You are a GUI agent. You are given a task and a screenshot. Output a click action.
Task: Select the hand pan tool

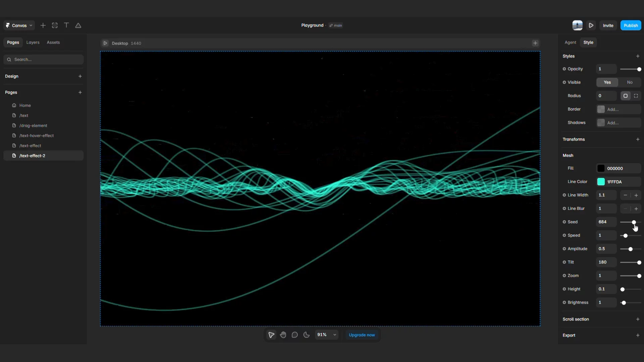(283, 335)
